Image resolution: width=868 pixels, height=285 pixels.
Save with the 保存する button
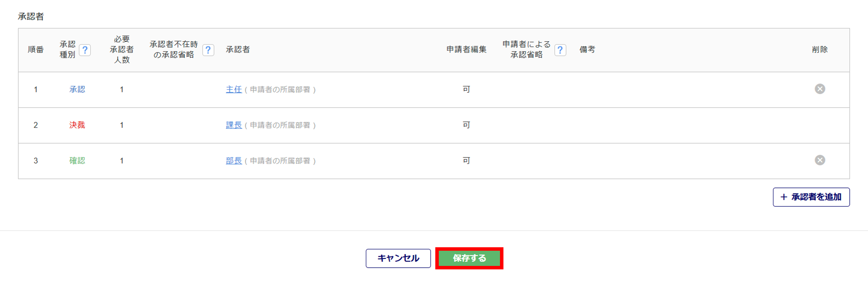469,258
